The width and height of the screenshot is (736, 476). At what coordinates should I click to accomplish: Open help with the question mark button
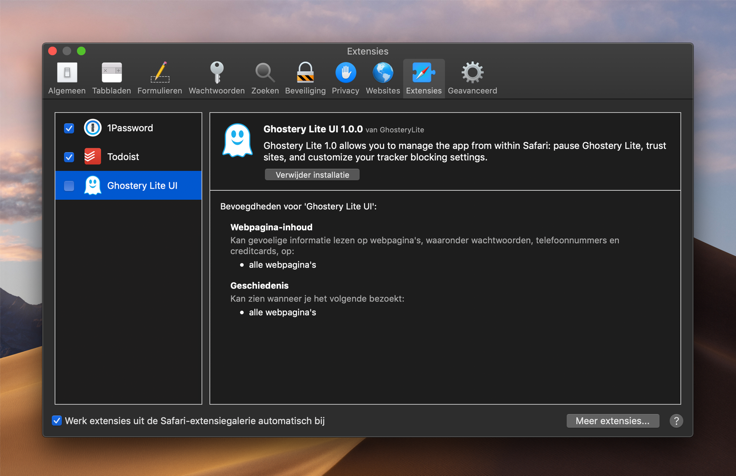click(676, 421)
